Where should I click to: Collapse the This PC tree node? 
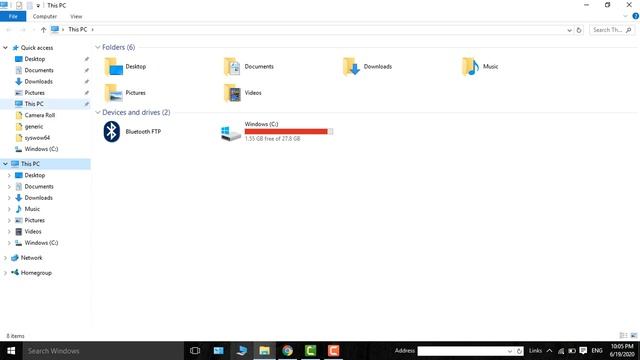click(x=5, y=164)
